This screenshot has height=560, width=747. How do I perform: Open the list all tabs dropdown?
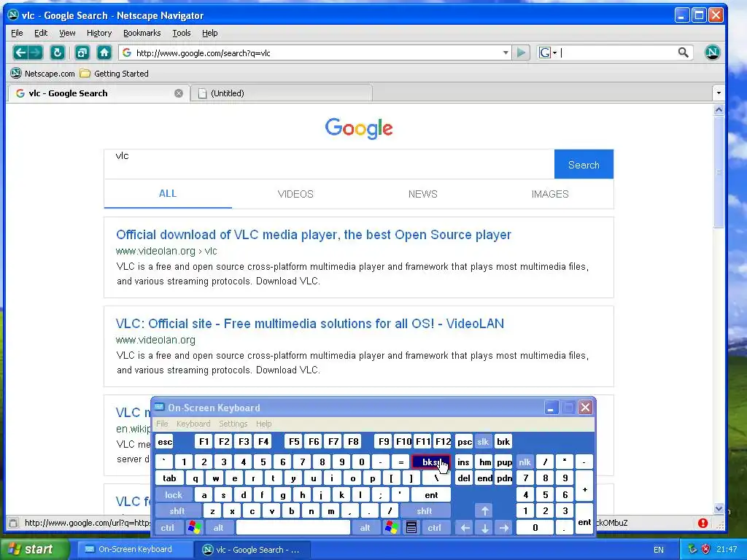[x=719, y=93]
